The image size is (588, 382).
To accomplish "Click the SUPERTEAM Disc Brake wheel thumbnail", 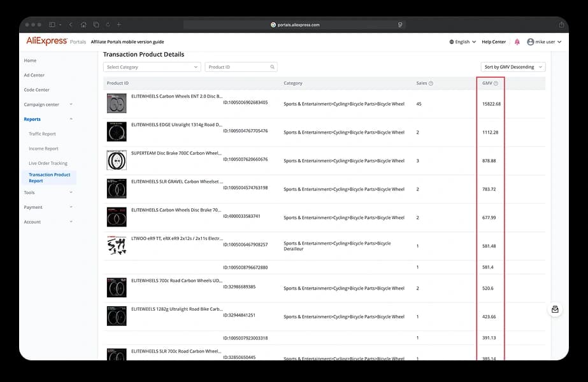I will pyautogui.click(x=117, y=160).
